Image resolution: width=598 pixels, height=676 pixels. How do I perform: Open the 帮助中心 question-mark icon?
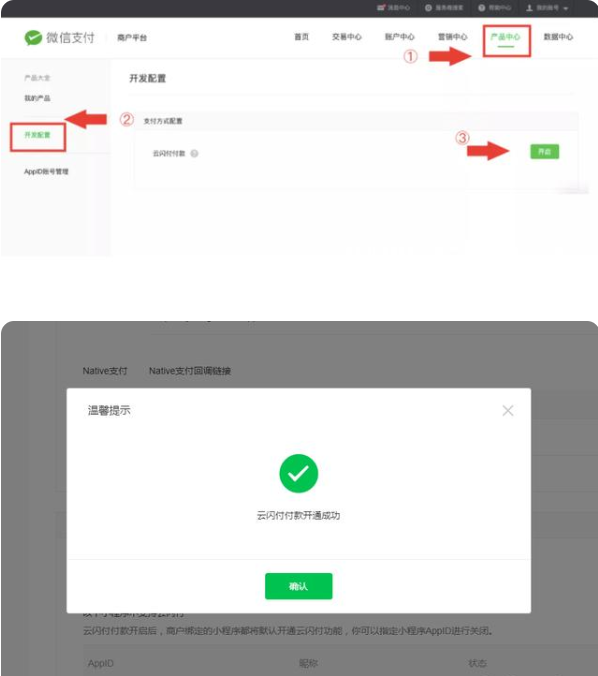pyautogui.click(x=482, y=8)
